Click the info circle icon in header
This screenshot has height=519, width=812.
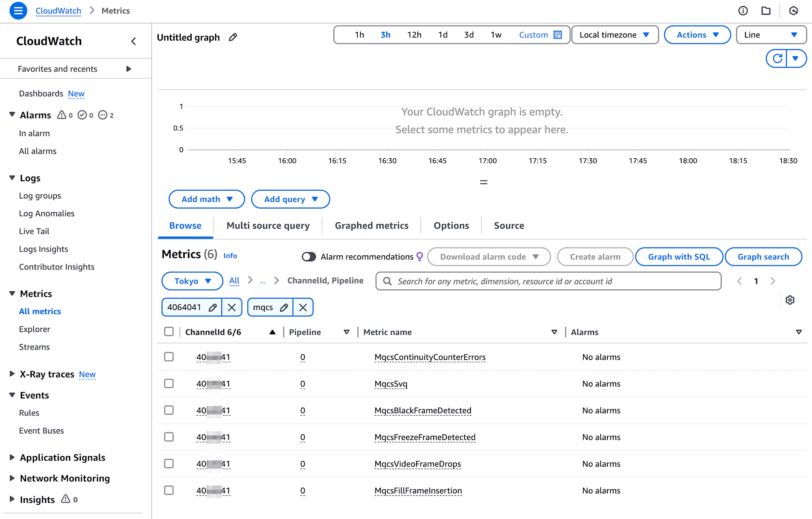tap(743, 11)
